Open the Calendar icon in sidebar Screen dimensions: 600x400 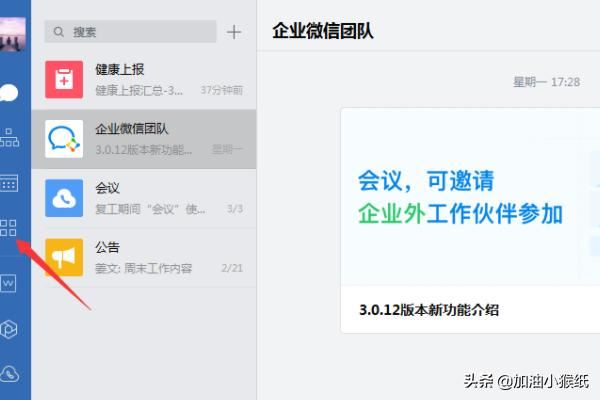click(9, 183)
